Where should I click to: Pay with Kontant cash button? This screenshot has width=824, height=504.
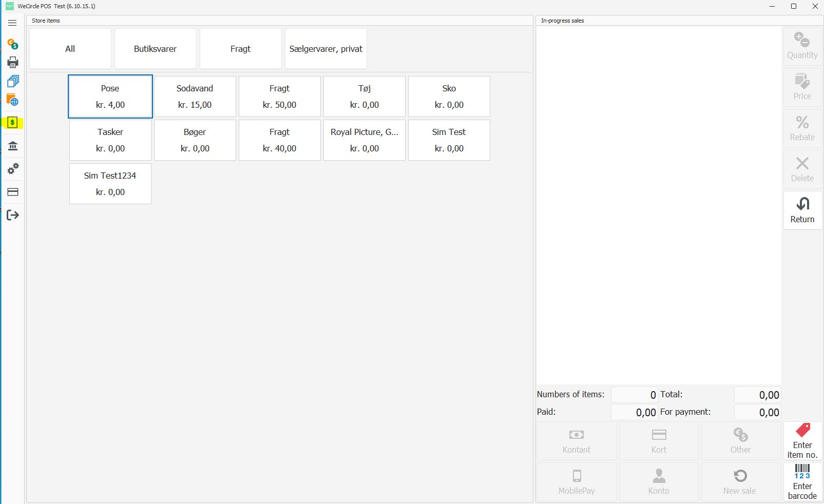(x=577, y=441)
